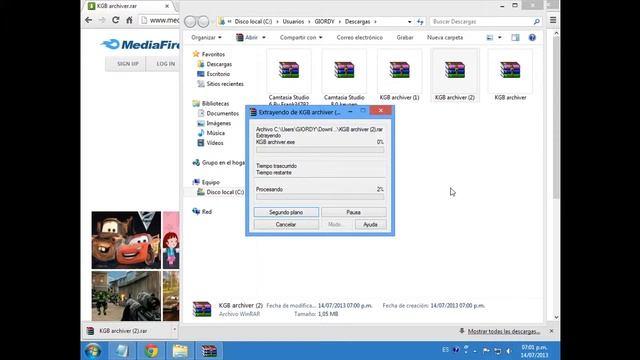
Task: Click SIGN UP on MediaFire
Action: coord(128,64)
